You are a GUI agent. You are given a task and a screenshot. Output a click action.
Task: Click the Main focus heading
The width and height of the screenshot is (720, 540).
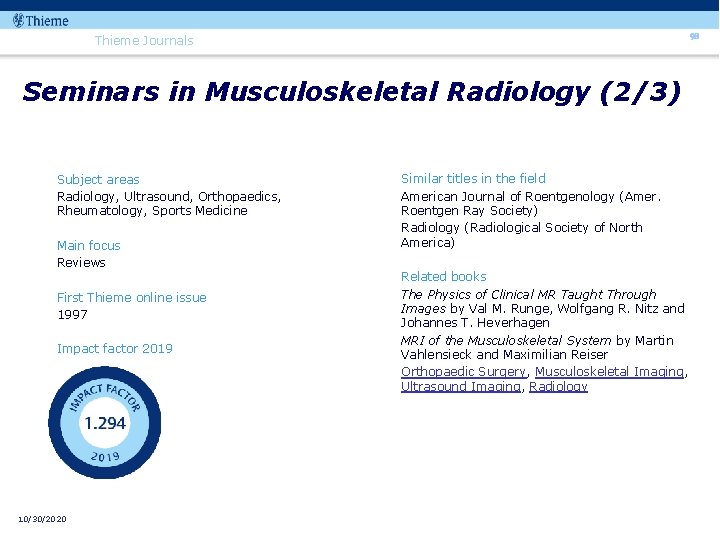(89, 246)
